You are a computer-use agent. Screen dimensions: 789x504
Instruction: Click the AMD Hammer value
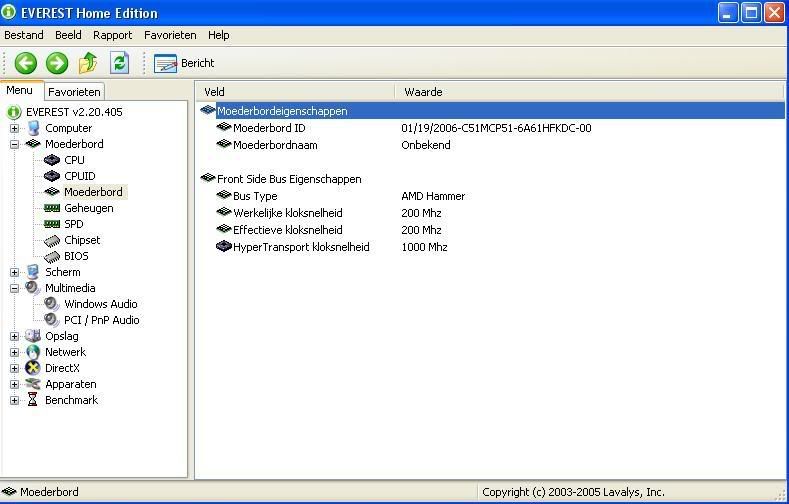click(433, 196)
